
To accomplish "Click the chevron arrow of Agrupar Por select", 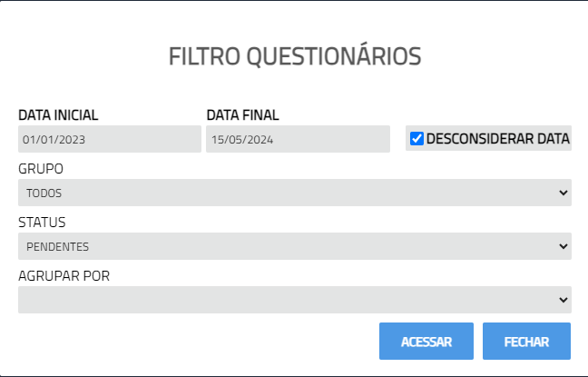I will [x=563, y=300].
